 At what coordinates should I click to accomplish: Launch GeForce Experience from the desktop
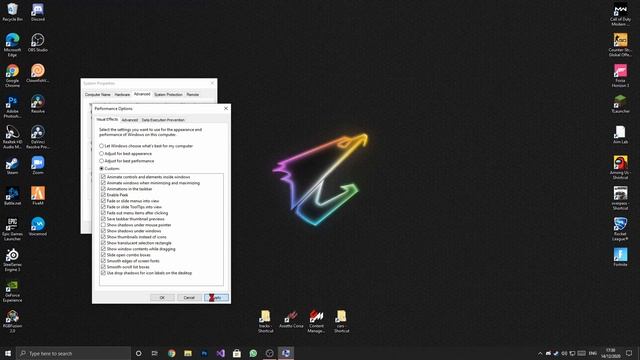point(12,291)
